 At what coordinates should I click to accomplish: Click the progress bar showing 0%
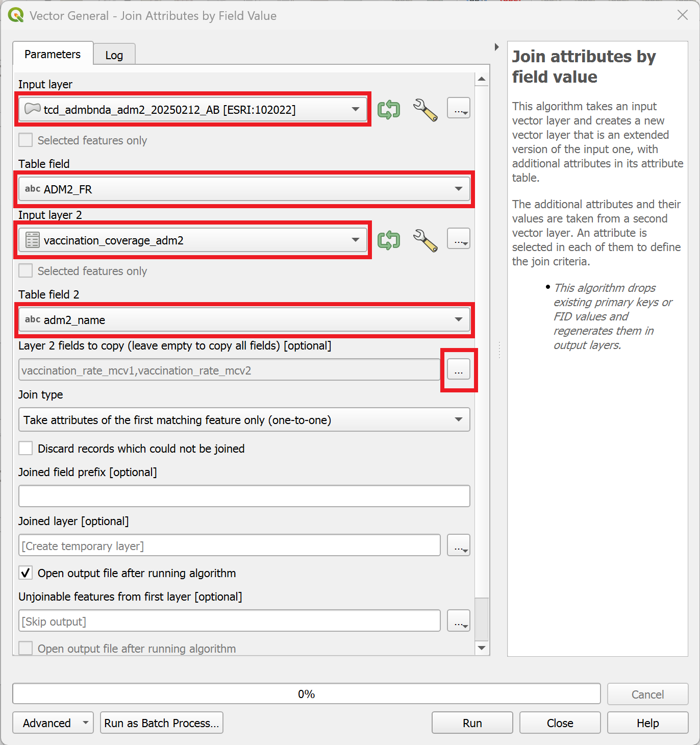pyautogui.click(x=306, y=693)
